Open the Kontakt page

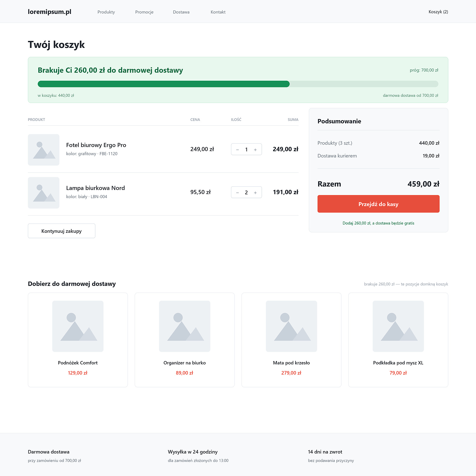click(x=218, y=12)
